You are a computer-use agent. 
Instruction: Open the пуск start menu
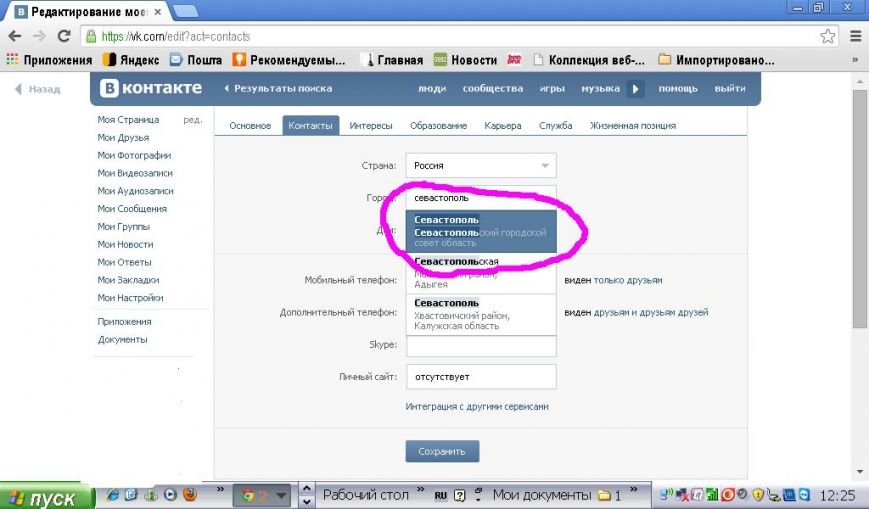pyautogui.click(x=46, y=496)
